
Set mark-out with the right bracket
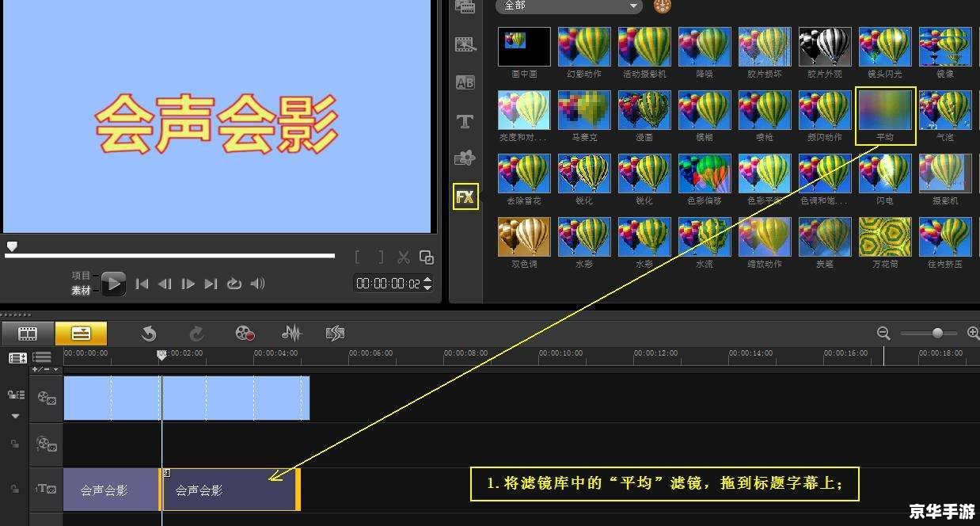click(x=381, y=257)
